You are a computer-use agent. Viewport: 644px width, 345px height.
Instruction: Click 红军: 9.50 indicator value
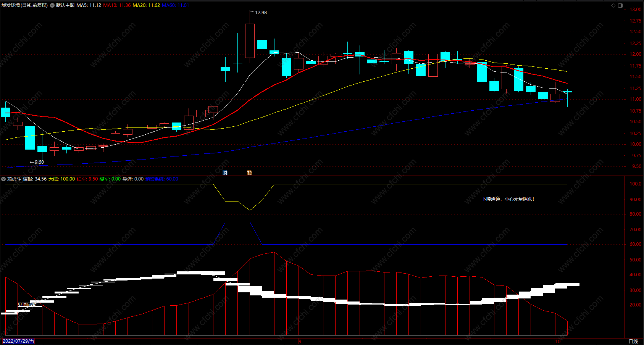click(87, 179)
